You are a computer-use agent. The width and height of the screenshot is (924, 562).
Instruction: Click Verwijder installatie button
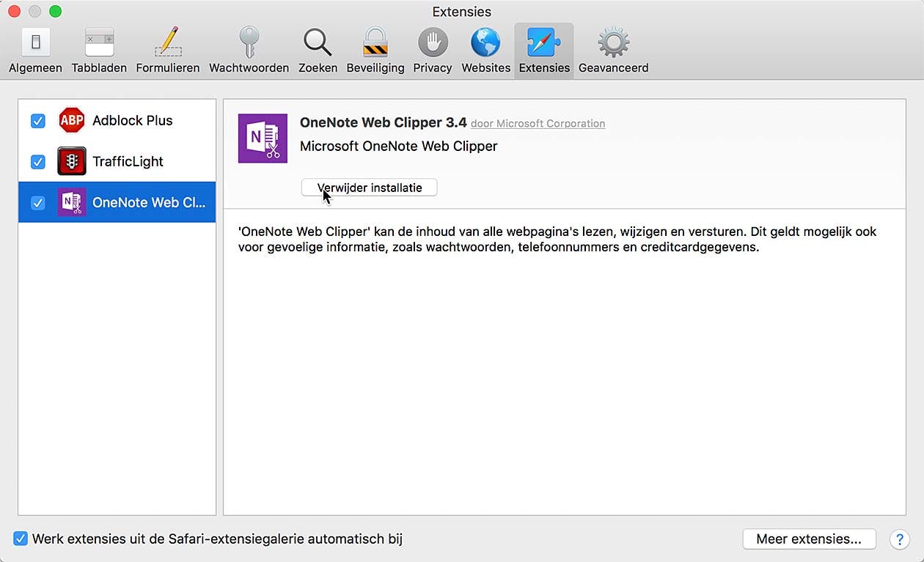[370, 188]
